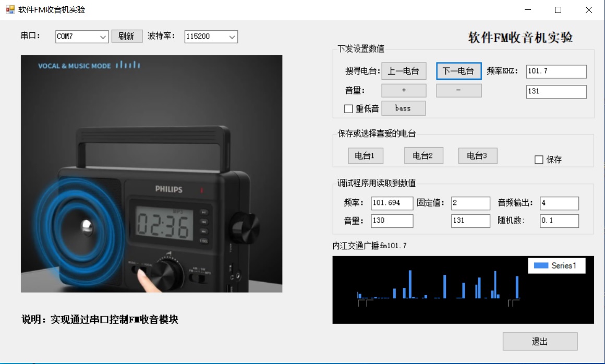This screenshot has width=605, height=364.
Task: Click the Philips radio picture
Action: point(152,174)
